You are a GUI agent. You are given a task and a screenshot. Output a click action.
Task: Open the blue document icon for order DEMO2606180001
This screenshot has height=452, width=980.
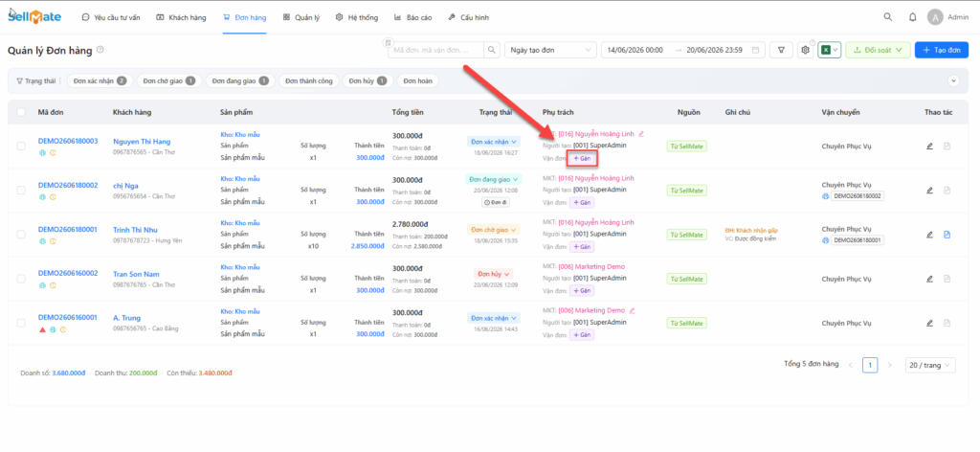pyautogui.click(x=947, y=235)
